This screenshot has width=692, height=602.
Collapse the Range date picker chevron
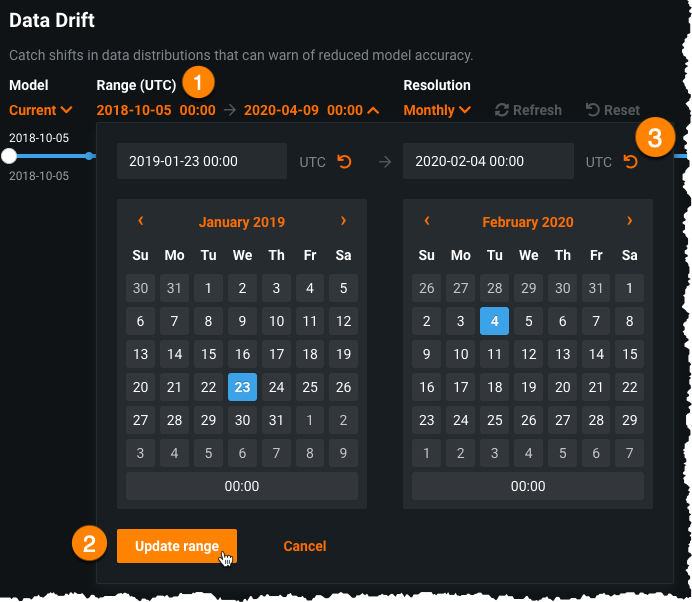click(x=373, y=110)
